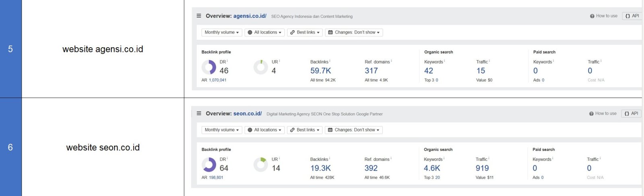Click 'SEO Agency Indonesia dan Content Marketing' subtitle

[x=312, y=17]
